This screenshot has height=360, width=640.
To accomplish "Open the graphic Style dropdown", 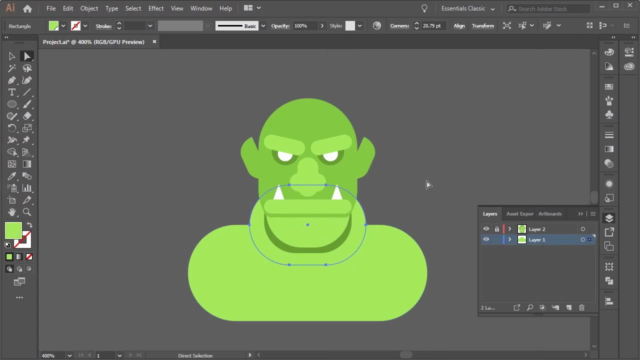I will pyautogui.click(x=360, y=26).
